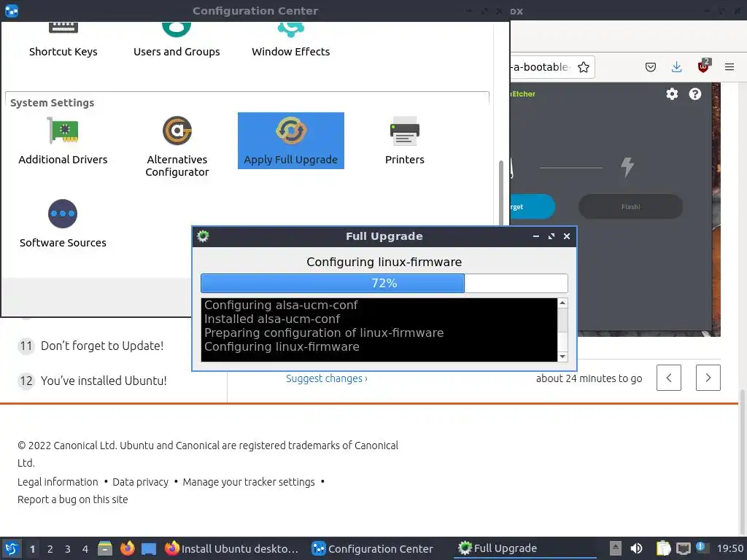Click 'Preparing configuration of linux-firmware' log line
The height and width of the screenshot is (560, 747).
324,332
